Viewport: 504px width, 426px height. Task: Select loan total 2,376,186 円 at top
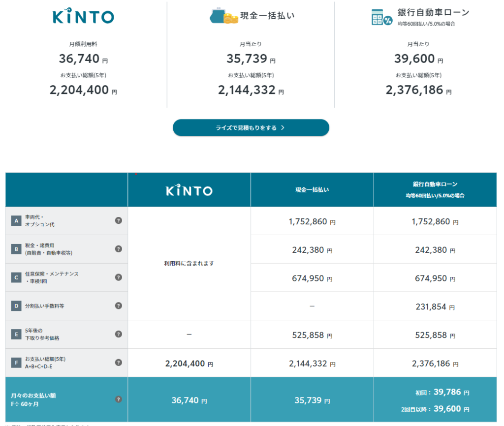click(418, 90)
